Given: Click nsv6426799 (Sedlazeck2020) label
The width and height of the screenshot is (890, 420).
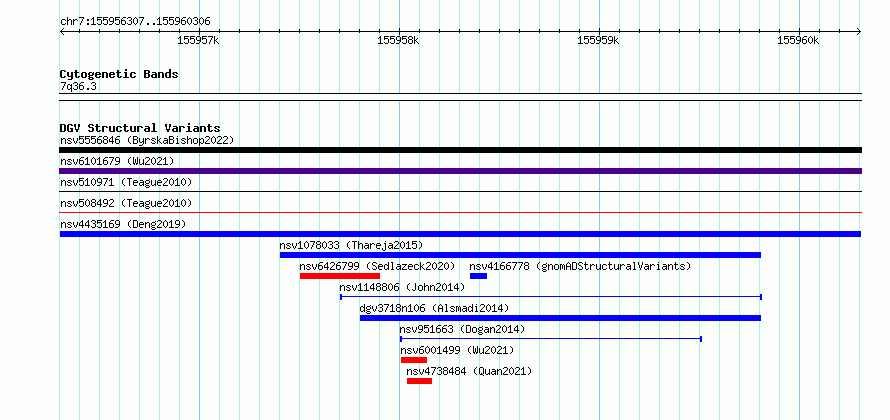Looking at the screenshot, I should click(x=377, y=266).
